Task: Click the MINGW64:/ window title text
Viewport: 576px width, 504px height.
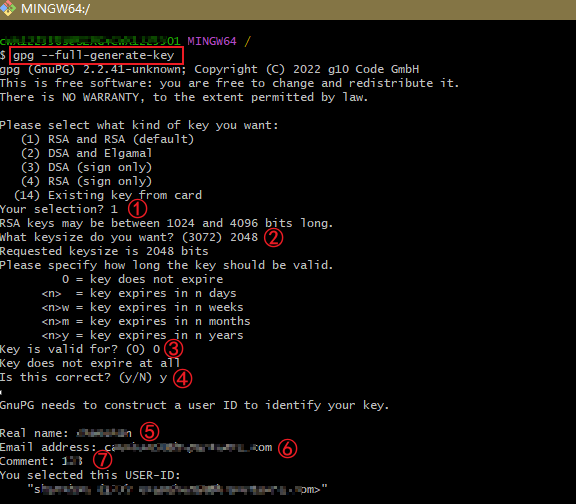Action: (x=55, y=8)
